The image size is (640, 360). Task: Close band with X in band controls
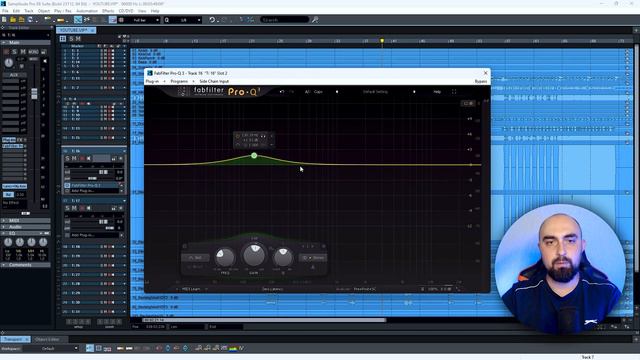pos(323,246)
